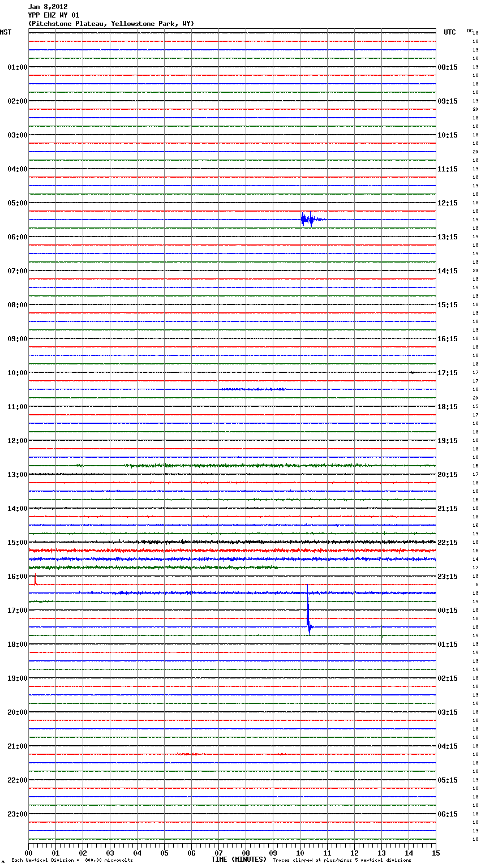481x868 pixels.
Task: Click the 18:15 UTC time label
Action: pos(448,407)
